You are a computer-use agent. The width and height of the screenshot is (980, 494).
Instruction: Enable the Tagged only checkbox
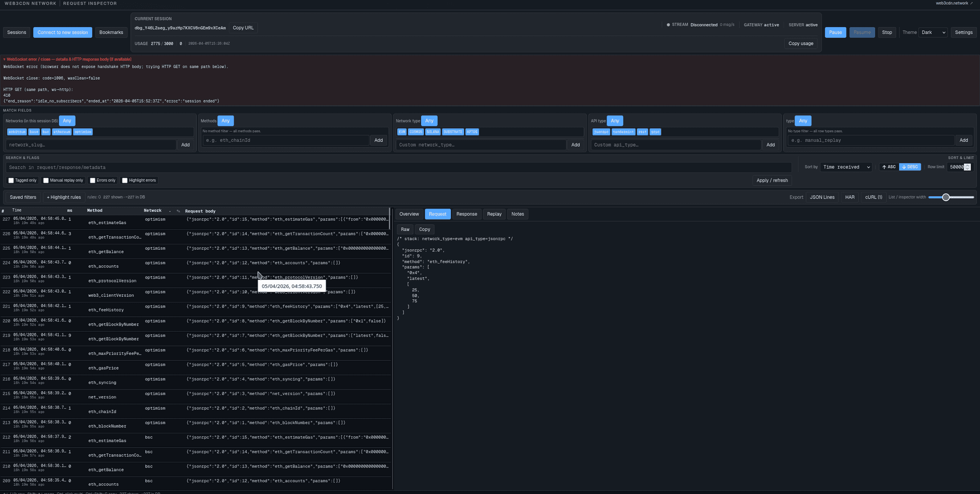(11, 180)
